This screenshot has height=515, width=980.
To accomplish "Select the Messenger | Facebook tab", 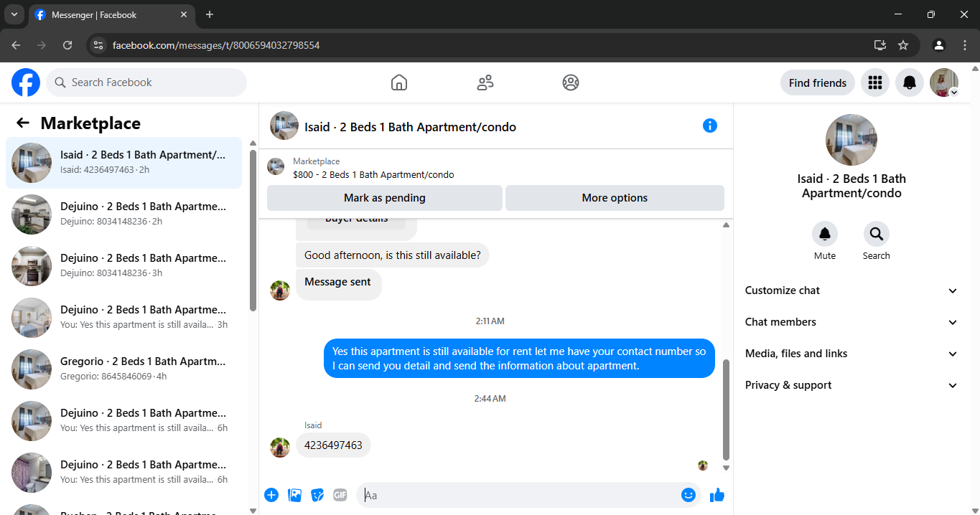I will [111, 14].
